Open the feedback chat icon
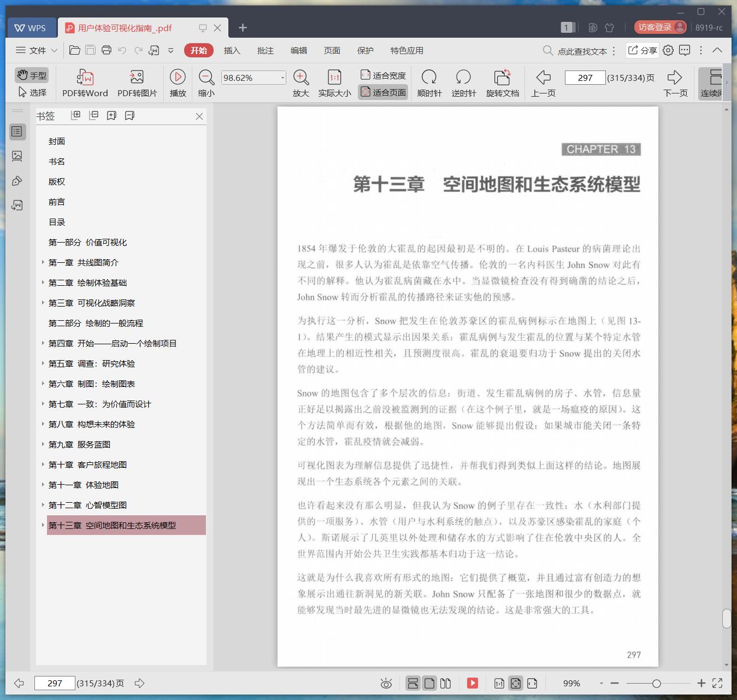Screen dimensions: 737x700 pos(685,50)
